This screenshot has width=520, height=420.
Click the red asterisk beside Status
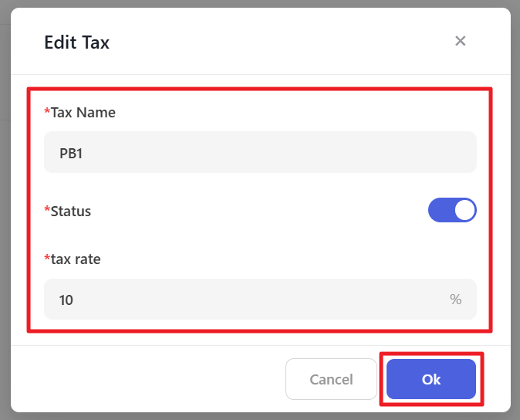[x=47, y=211]
